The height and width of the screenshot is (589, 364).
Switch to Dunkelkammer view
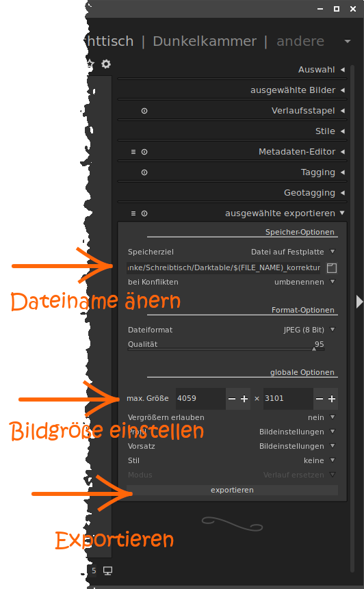(x=205, y=41)
